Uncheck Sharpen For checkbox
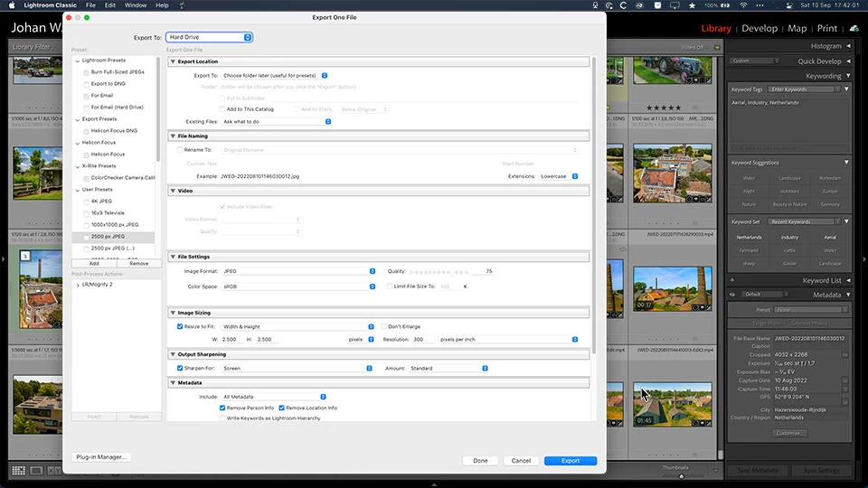The width and height of the screenshot is (868, 488). tap(180, 368)
